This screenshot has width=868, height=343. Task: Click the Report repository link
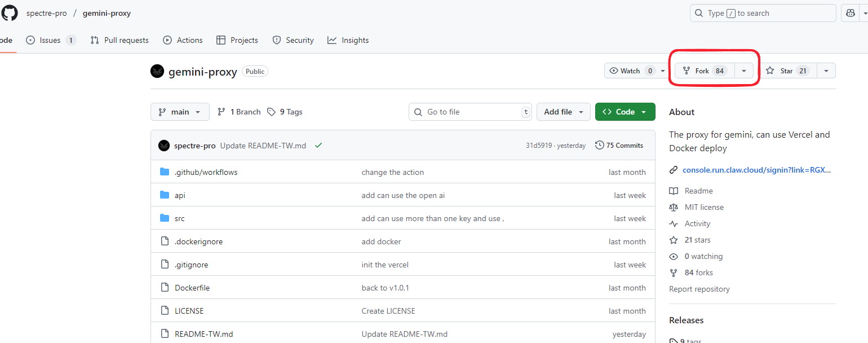699,289
